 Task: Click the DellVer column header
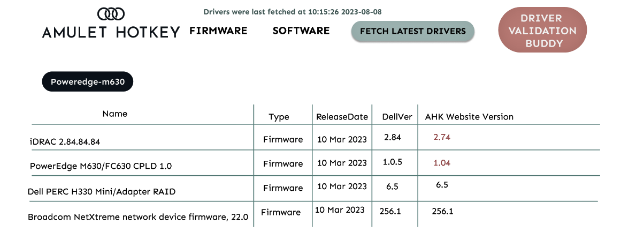tap(397, 116)
